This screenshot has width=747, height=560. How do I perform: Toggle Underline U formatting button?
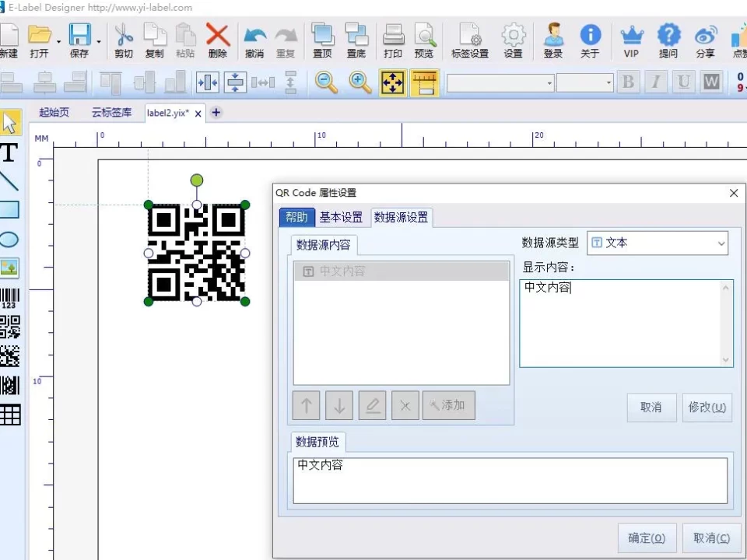684,82
